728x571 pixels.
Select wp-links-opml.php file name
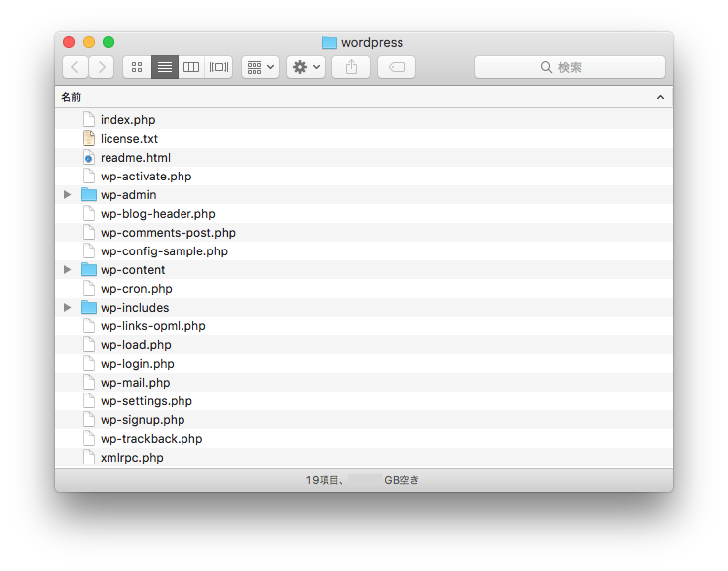click(x=153, y=326)
